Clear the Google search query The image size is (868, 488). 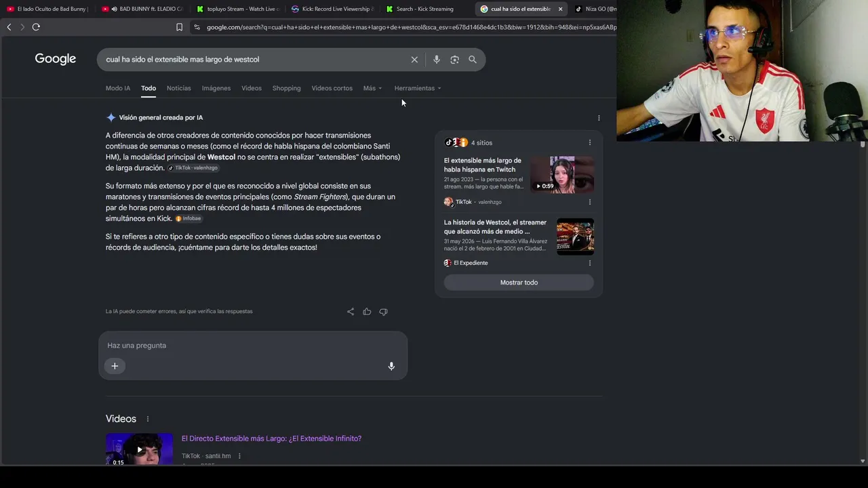(414, 60)
